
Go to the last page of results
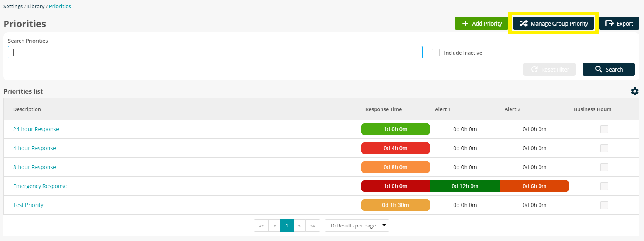tap(313, 226)
